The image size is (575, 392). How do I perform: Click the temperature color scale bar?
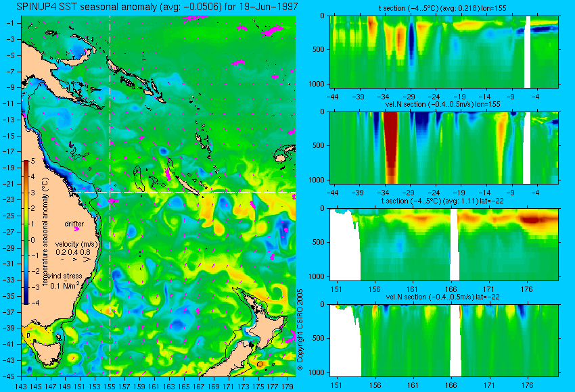pyautogui.click(x=26, y=232)
